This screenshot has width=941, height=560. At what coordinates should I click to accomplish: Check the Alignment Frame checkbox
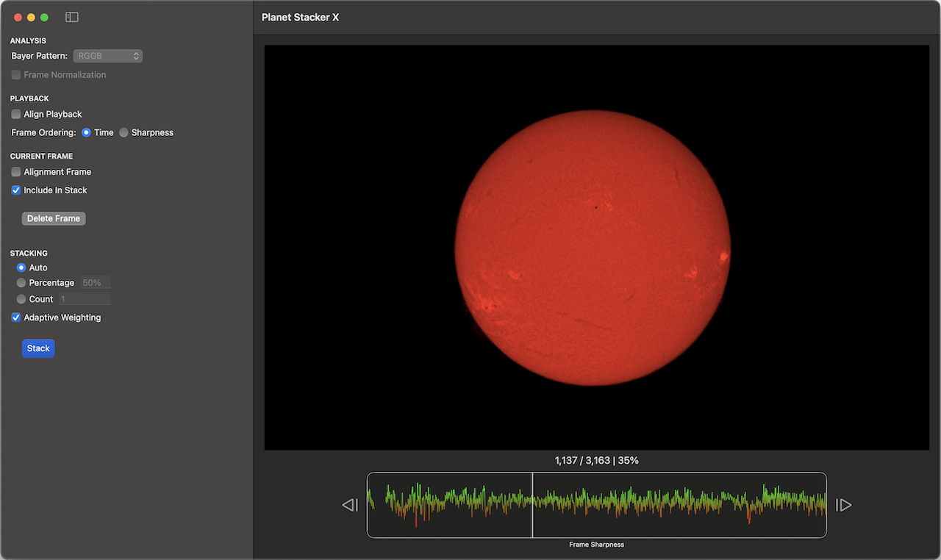pyautogui.click(x=16, y=172)
